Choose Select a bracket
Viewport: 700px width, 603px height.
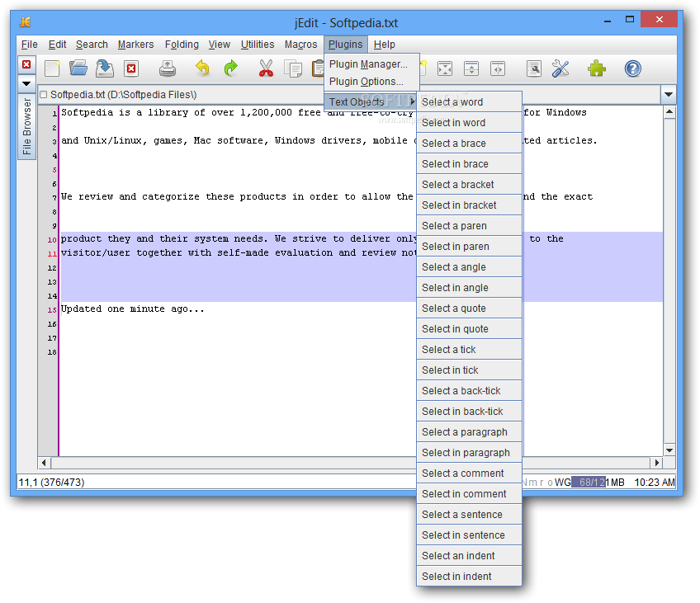(469, 185)
